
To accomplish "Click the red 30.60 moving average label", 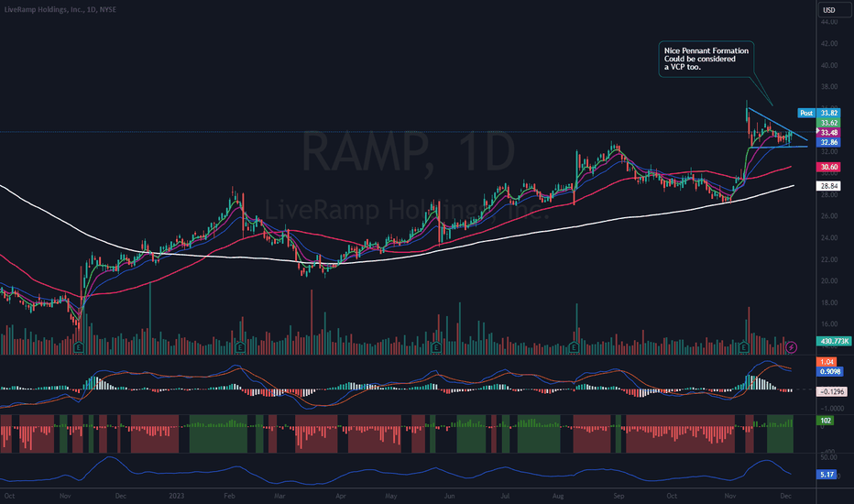I will pyautogui.click(x=828, y=167).
